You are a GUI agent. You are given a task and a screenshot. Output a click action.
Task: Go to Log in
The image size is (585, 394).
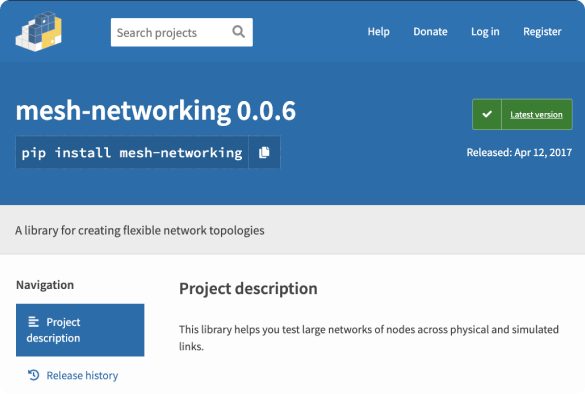tap(485, 32)
